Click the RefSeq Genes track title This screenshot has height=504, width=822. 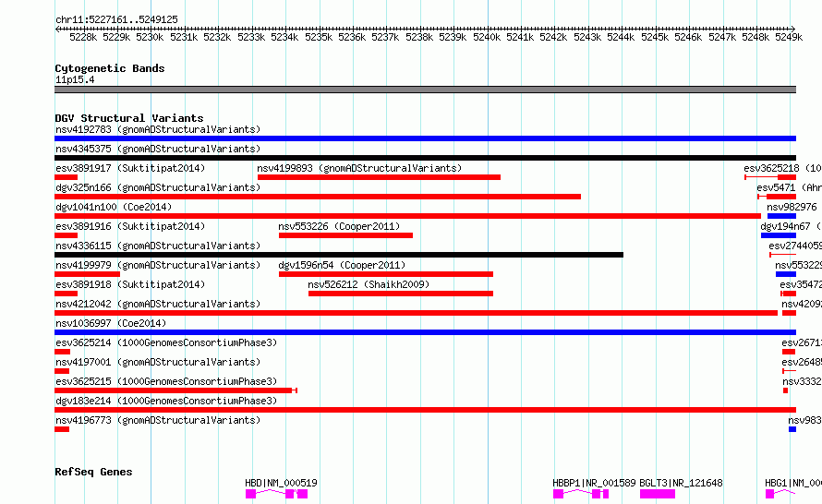tap(93, 472)
